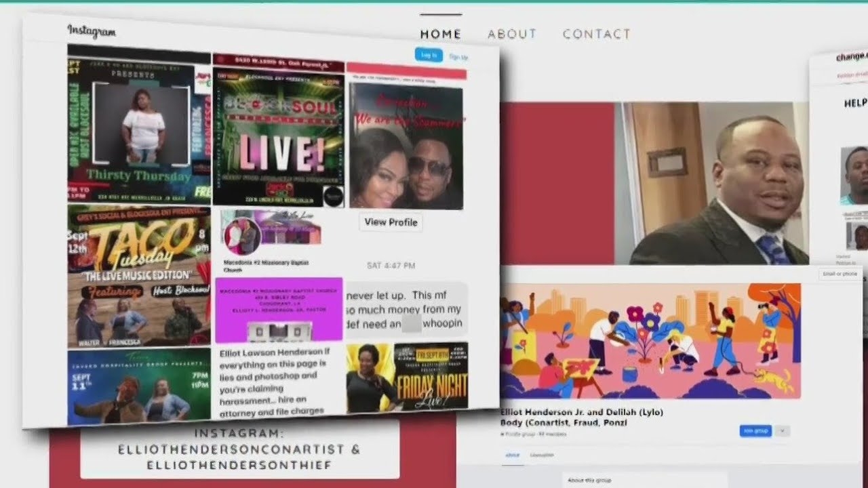Viewport: 868px width, 488px height.
Task: Click the Instagram logo
Action: click(92, 32)
